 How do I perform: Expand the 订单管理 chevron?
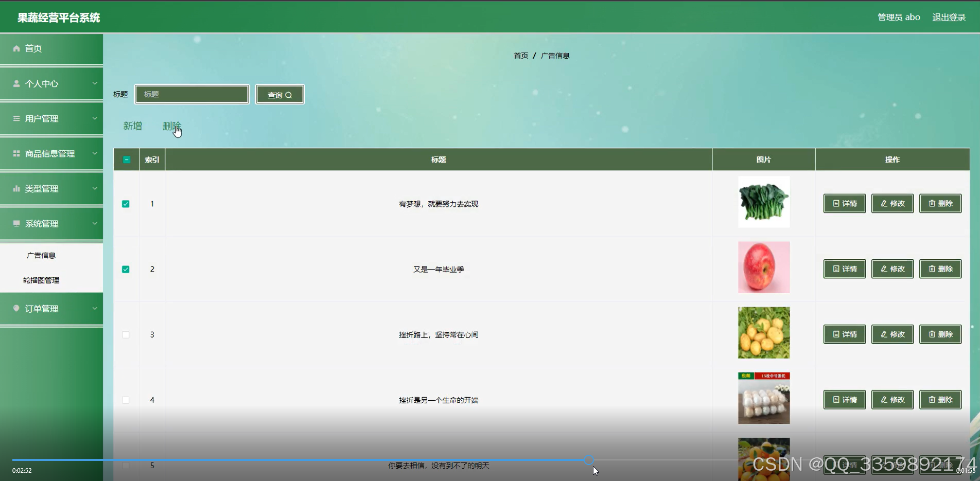[x=95, y=308]
